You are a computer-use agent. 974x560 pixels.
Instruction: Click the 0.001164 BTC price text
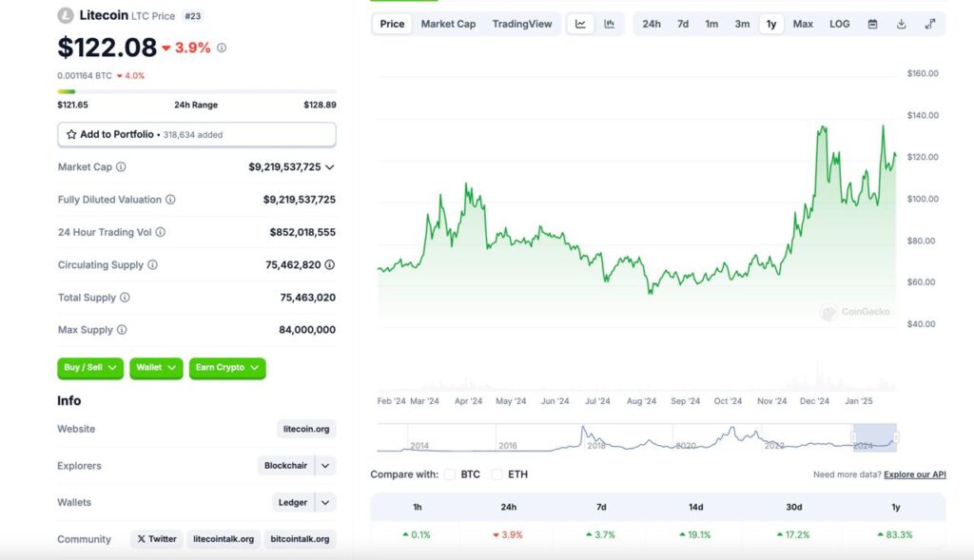(x=85, y=76)
